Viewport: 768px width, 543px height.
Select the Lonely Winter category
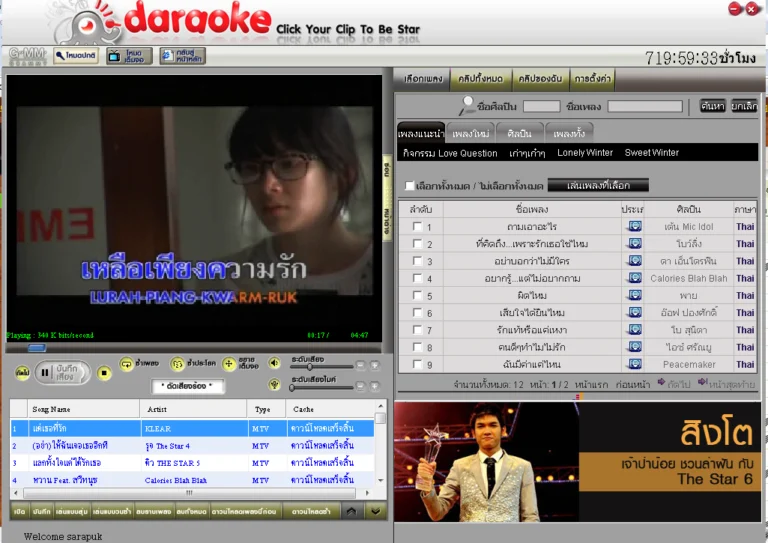[x=585, y=153]
